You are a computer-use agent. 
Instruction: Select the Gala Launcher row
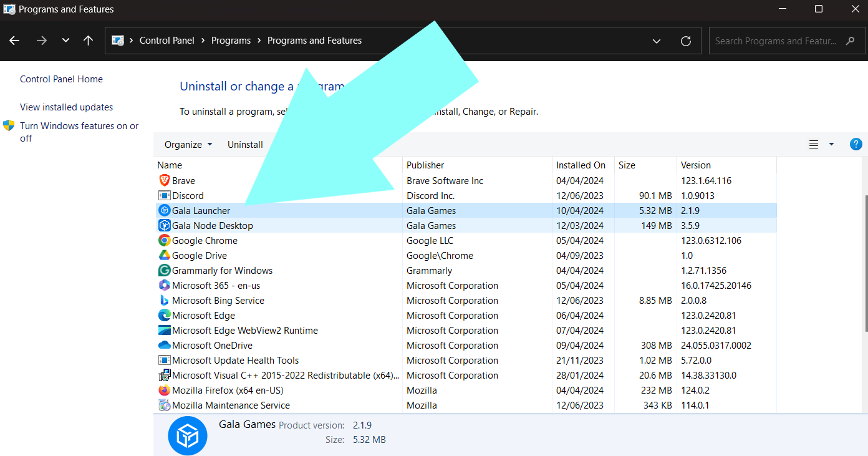point(465,210)
